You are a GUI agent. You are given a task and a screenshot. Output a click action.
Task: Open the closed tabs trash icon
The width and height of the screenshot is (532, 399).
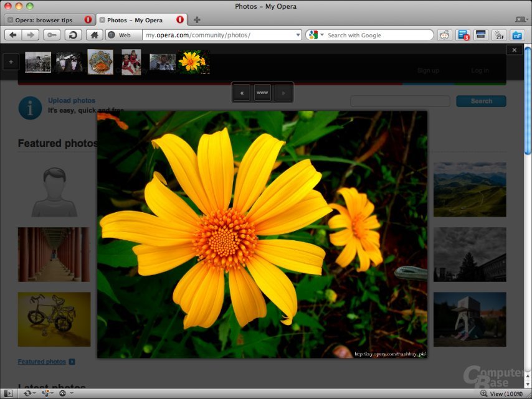(x=520, y=20)
